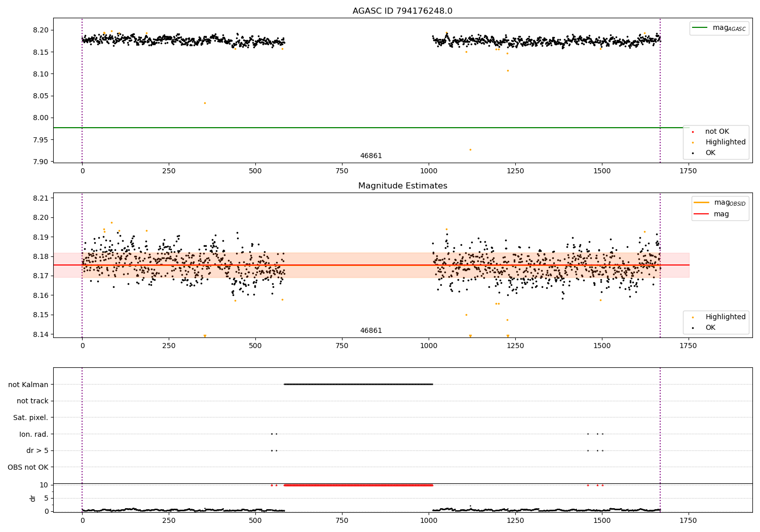Click the 8.10 y-tick label in top plot
This screenshot has height=532, width=760.
(41, 74)
